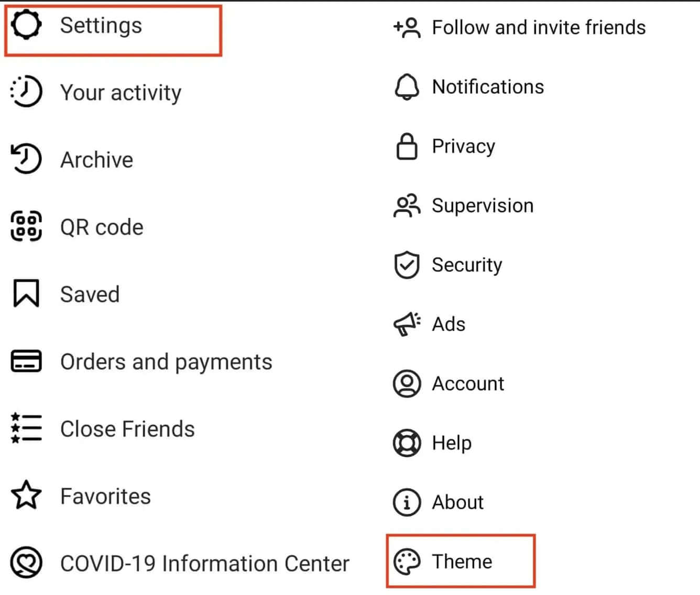The width and height of the screenshot is (700, 595).
Task: Tap the Archive history icon
Action: tap(26, 159)
